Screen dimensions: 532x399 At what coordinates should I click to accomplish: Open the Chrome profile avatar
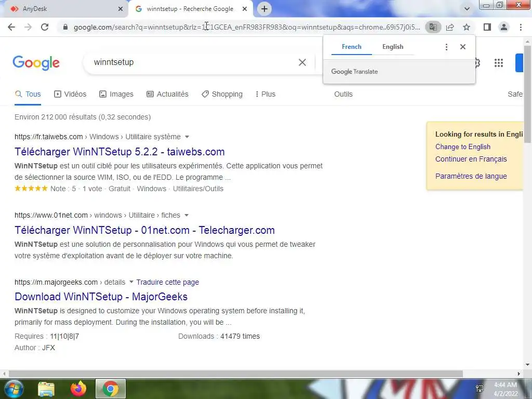(x=504, y=27)
